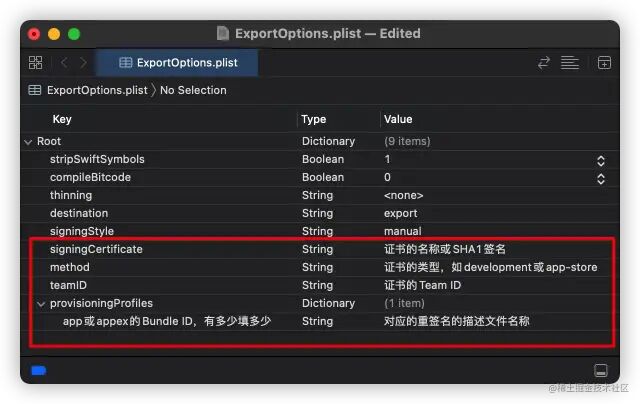
Task: Click String type of signingCertificate row
Action: coord(318,249)
